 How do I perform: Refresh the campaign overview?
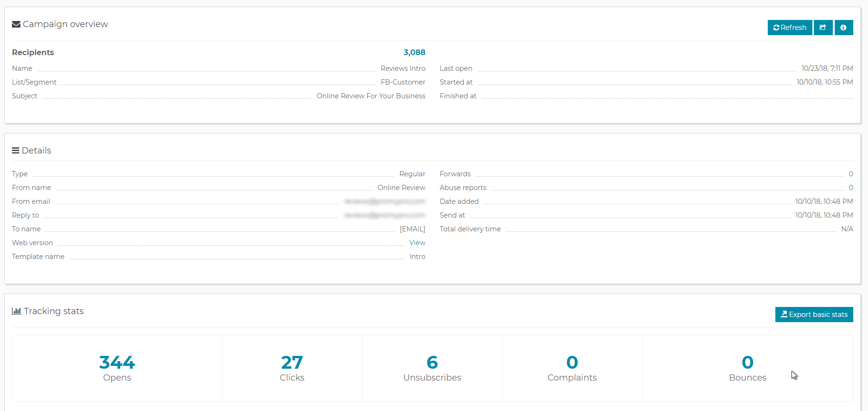790,28
